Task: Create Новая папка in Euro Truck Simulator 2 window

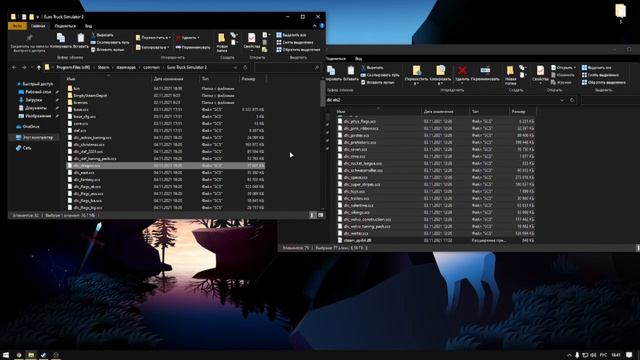Action: click(222, 42)
